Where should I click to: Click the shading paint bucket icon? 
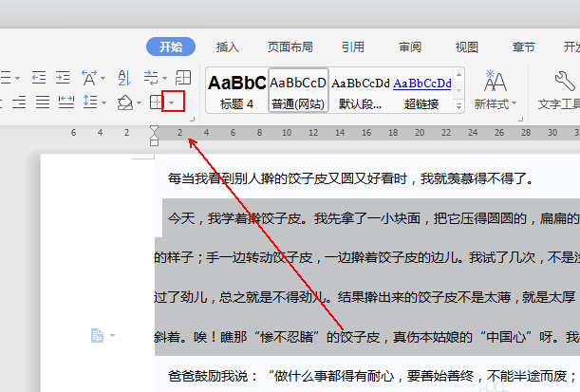125,102
